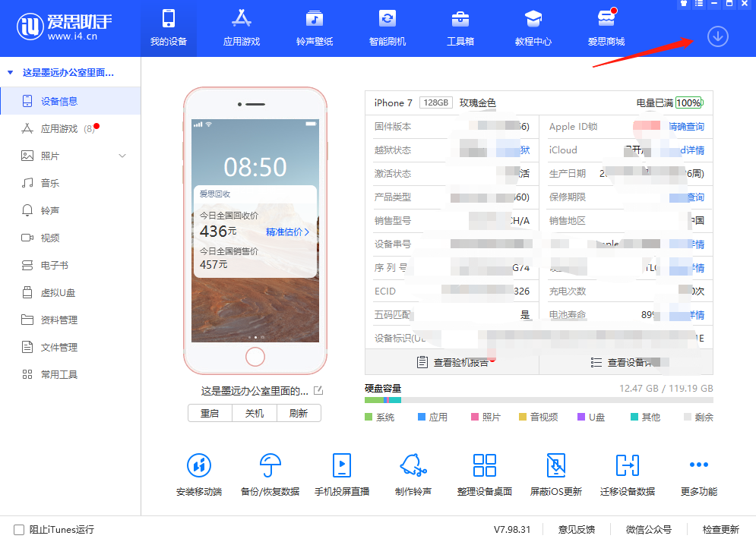Start 手机投屏直播 icon
Screen dimensions: 756x542
(342, 465)
